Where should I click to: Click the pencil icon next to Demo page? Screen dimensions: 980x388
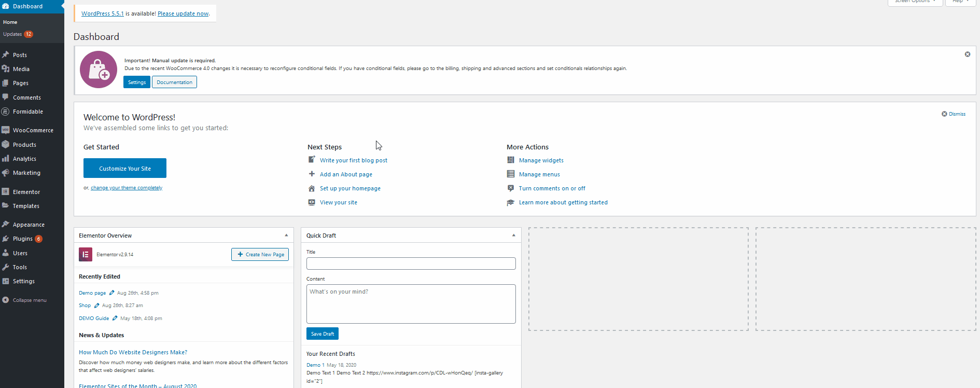(x=111, y=293)
